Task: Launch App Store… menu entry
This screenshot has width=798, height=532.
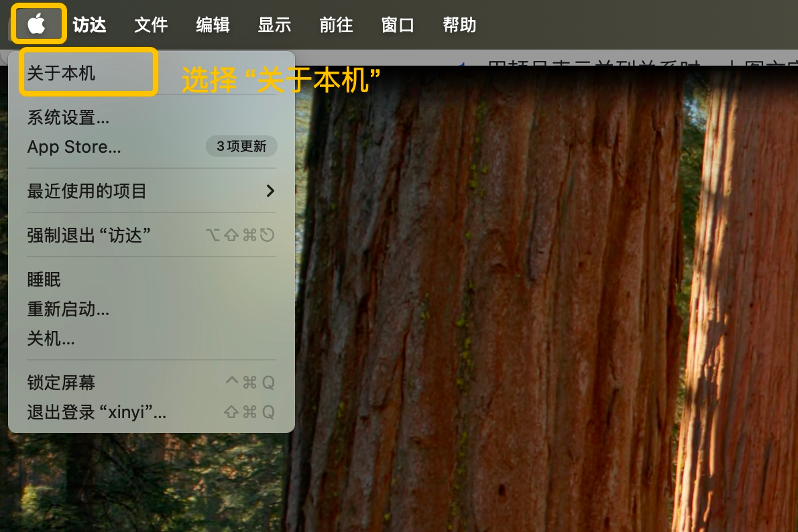Action: pos(74,147)
